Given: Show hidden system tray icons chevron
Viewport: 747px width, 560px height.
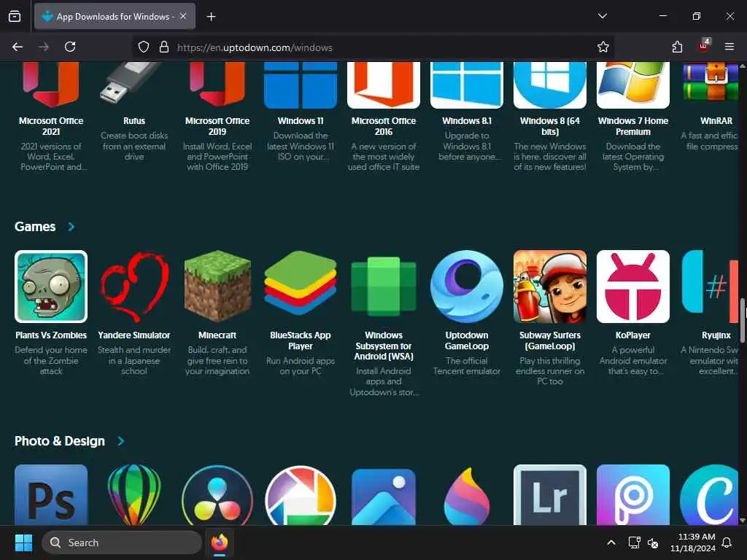Looking at the screenshot, I should 611,542.
